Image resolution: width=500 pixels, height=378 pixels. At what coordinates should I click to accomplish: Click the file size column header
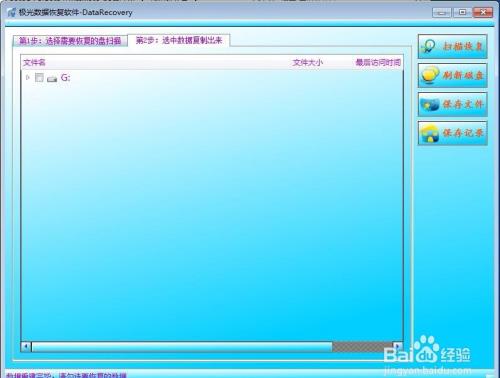pyautogui.click(x=307, y=62)
